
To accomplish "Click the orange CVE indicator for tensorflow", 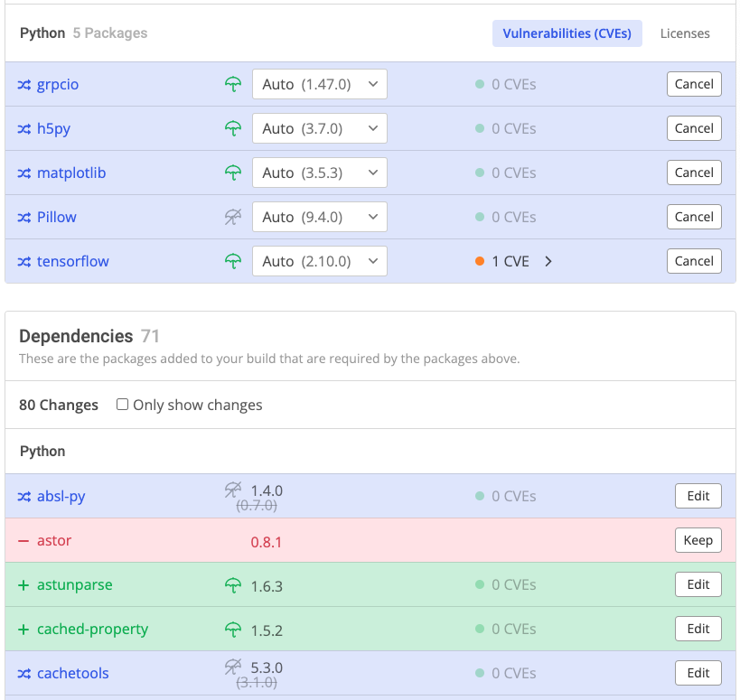I will click(479, 261).
